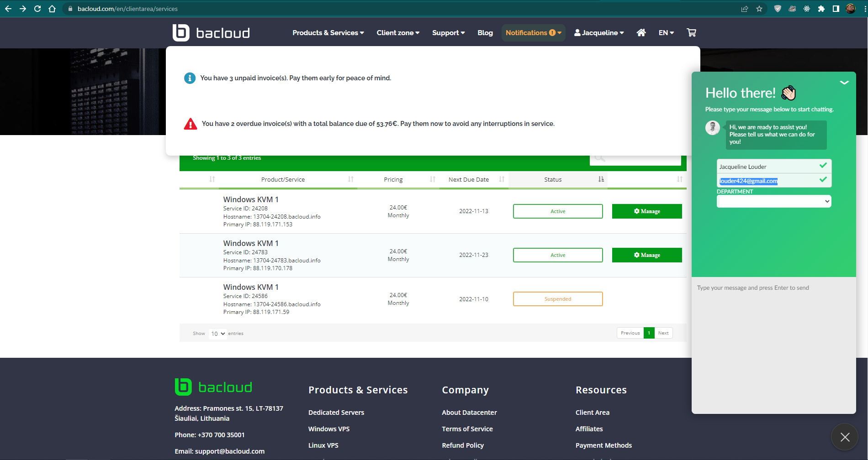Click the bacloud logo in header
The width and height of the screenshot is (868, 460).
pyautogui.click(x=211, y=33)
